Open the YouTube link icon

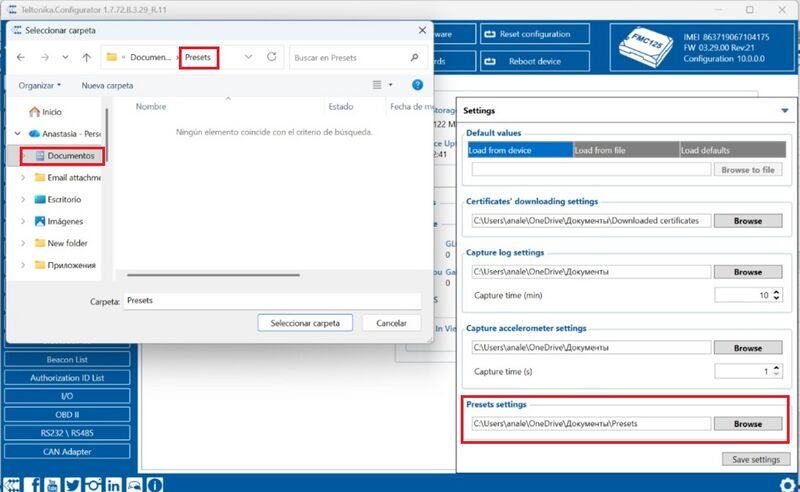52,484
